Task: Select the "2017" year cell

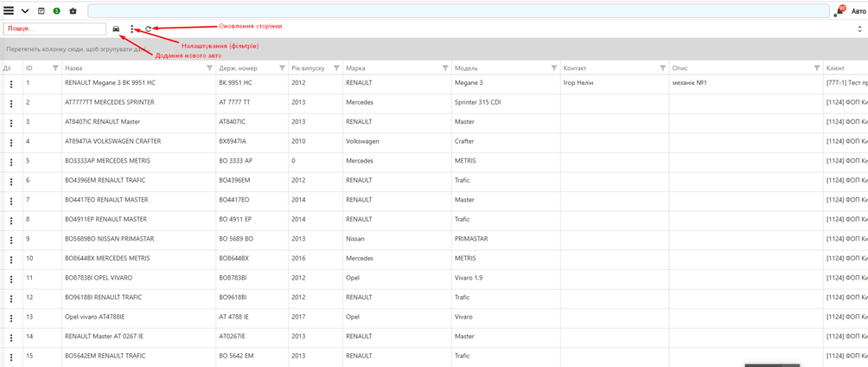Action: 316,317
